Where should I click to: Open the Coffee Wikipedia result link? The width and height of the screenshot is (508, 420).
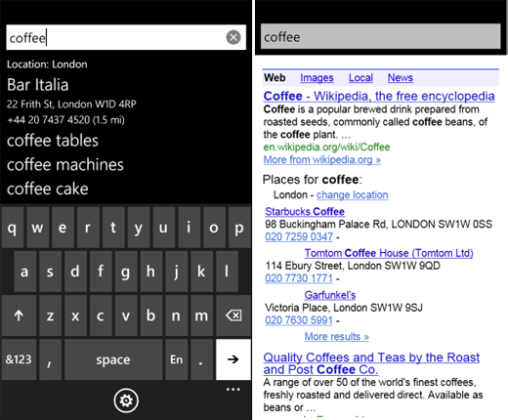point(379,96)
